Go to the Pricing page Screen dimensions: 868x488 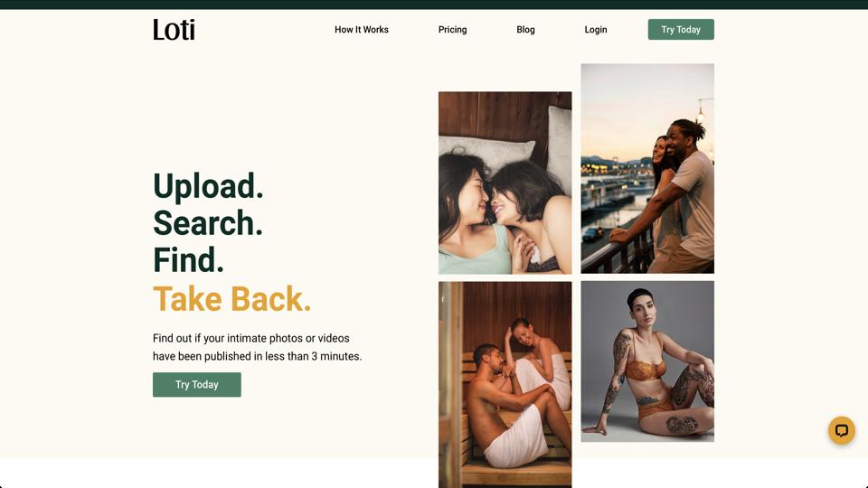(452, 30)
